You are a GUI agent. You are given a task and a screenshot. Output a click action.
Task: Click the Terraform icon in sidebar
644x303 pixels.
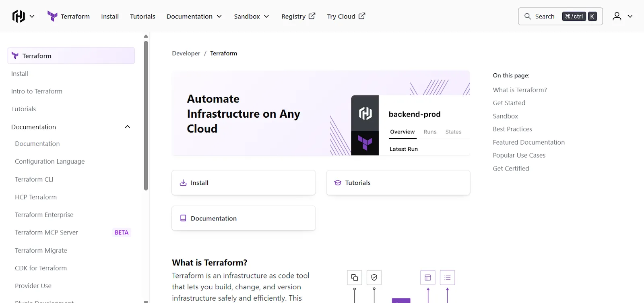(x=15, y=56)
